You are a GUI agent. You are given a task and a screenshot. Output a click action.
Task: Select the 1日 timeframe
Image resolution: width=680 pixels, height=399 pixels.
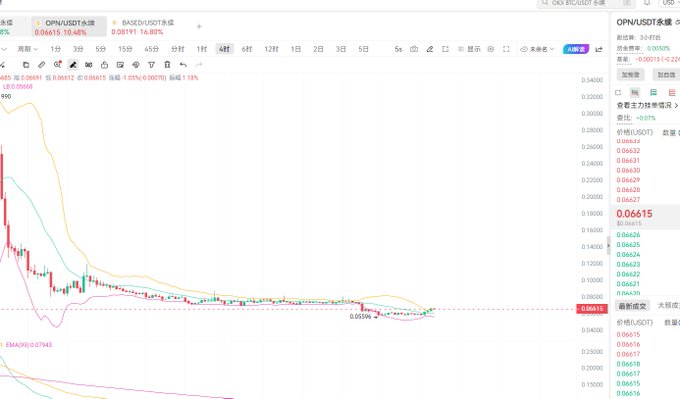coord(296,49)
